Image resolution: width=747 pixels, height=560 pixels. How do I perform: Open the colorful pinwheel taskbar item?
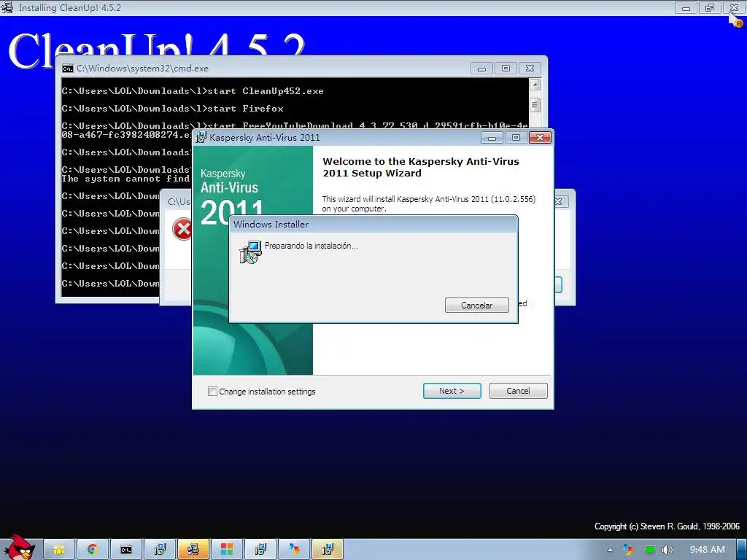pos(294,550)
